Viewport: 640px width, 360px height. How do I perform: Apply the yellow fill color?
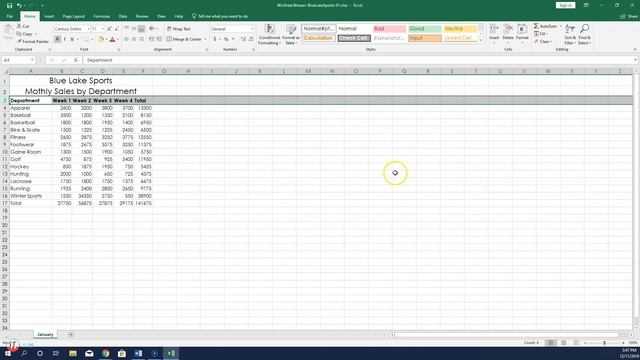[101, 39]
